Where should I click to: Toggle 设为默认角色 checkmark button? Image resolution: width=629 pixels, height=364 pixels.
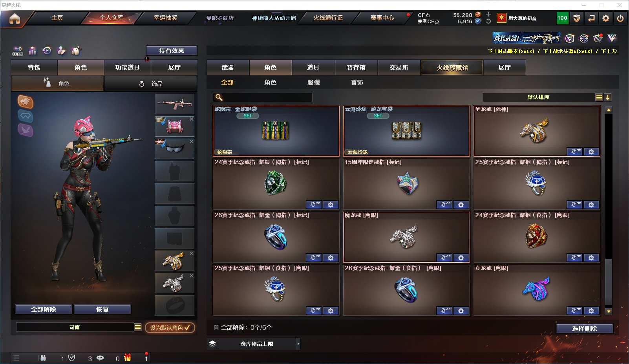click(x=170, y=327)
